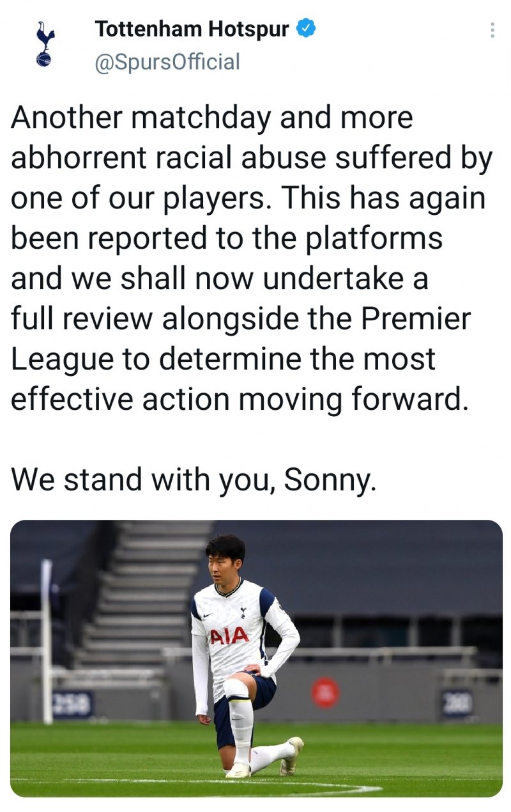Image resolution: width=511 pixels, height=812 pixels.
Task: Click the AIA sponsor logo on shirt
Action: pyautogui.click(x=229, y=636)
